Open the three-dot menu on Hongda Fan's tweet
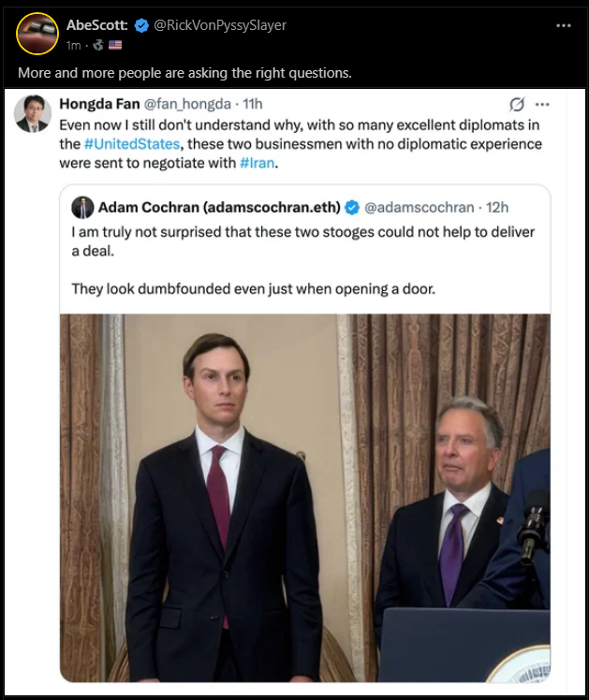Image resolution: width=589 pixels, height=700 pixels. point(542,105)
